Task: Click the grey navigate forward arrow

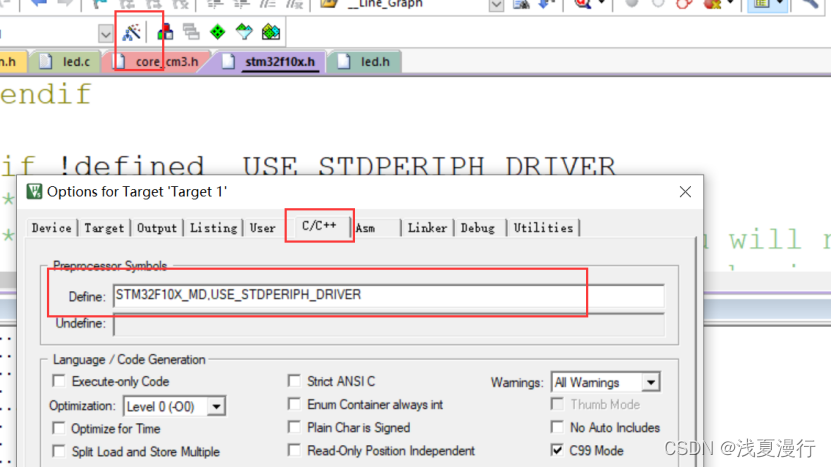Action: 65,3
